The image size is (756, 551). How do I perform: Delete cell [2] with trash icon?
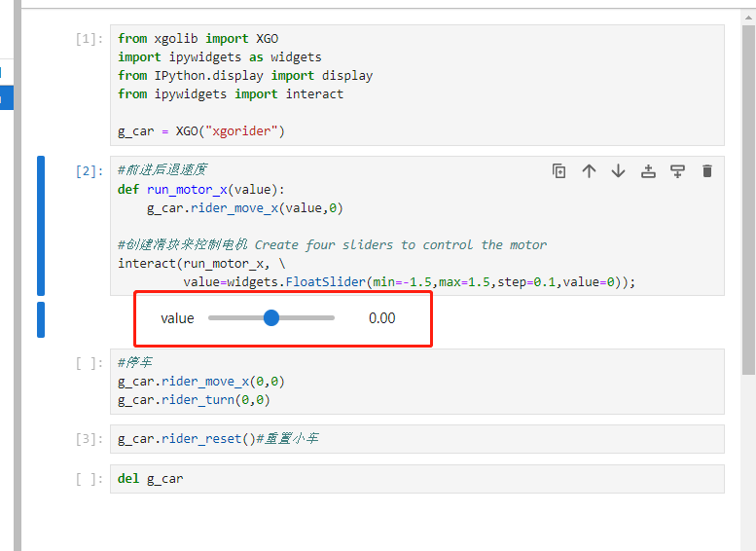pyautogui.click(x=707, y=170)
